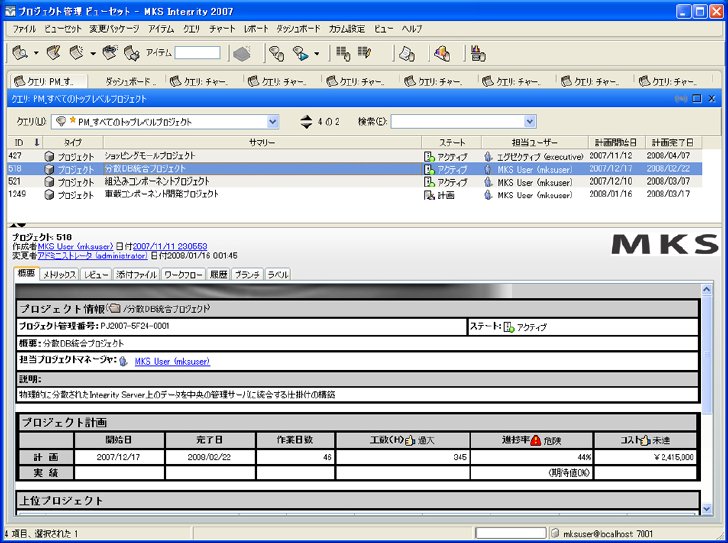Click the up/down arrows next to 4 の 2
The width and height of the screenshot is (728, 543).
(x=306, y=122)
